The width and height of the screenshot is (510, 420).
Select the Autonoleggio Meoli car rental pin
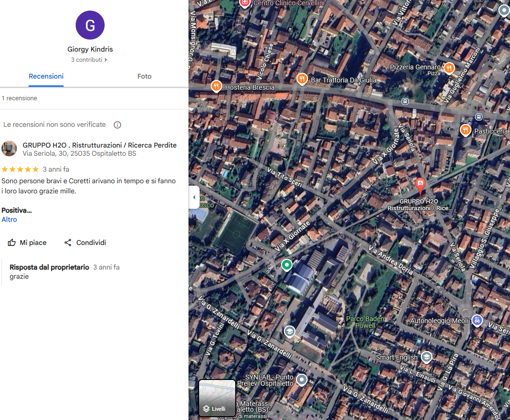477,321
